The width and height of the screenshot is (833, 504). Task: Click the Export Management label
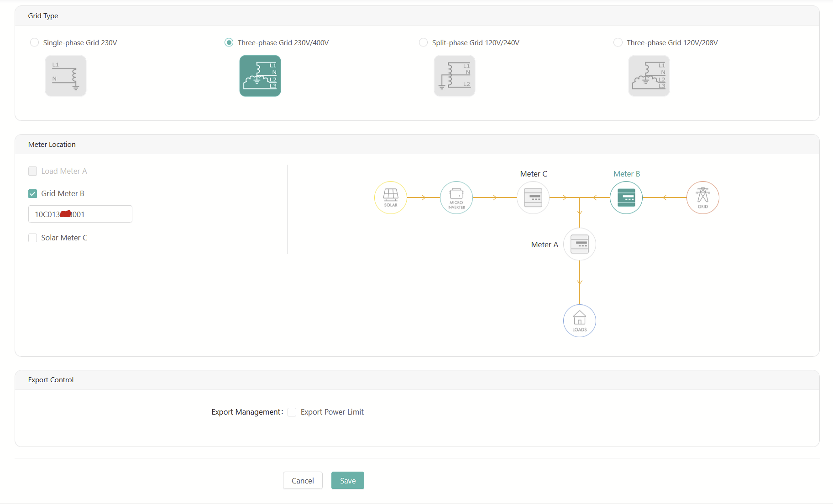pos(247,412)
